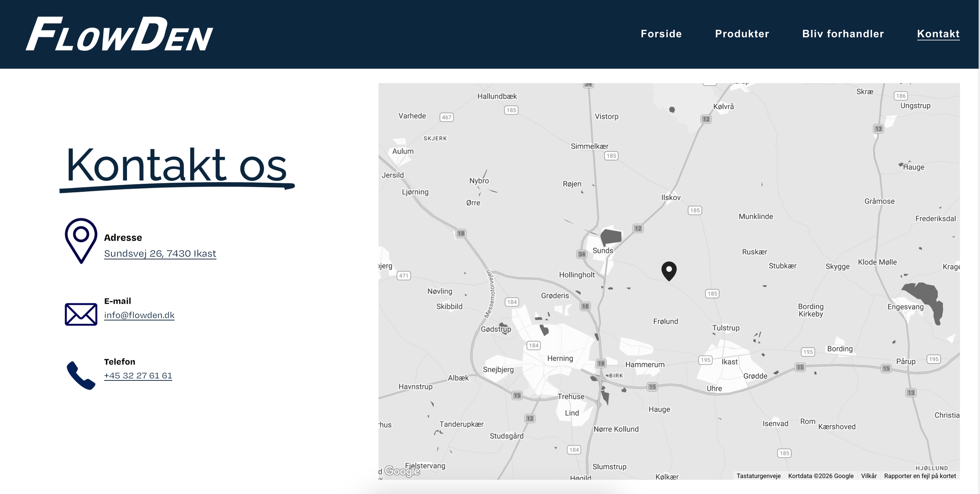
Task: Click the Ikast town label on the map
Action: 729,362
